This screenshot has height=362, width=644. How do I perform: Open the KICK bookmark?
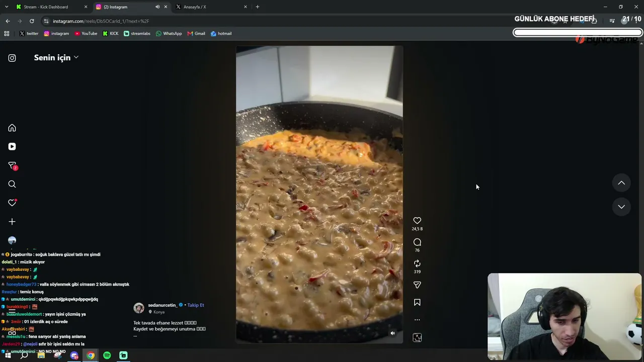click(x=111, y=34)
